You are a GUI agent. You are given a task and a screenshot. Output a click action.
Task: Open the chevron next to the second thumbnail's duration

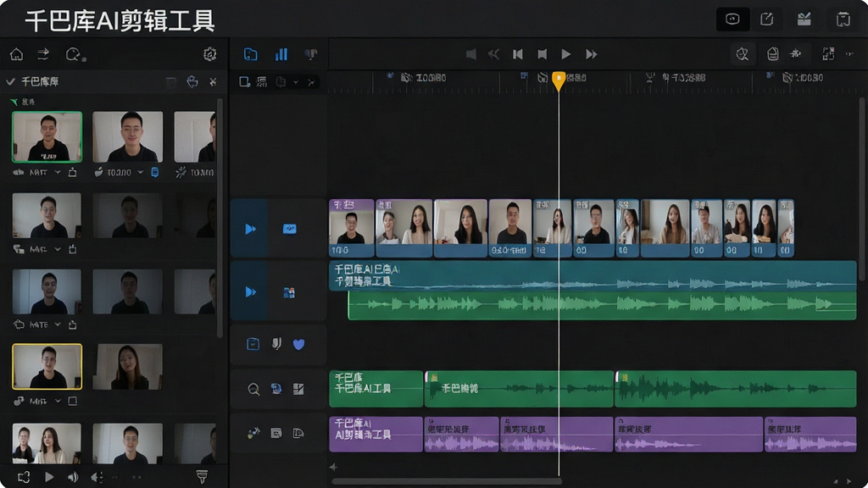coord(140,173)
